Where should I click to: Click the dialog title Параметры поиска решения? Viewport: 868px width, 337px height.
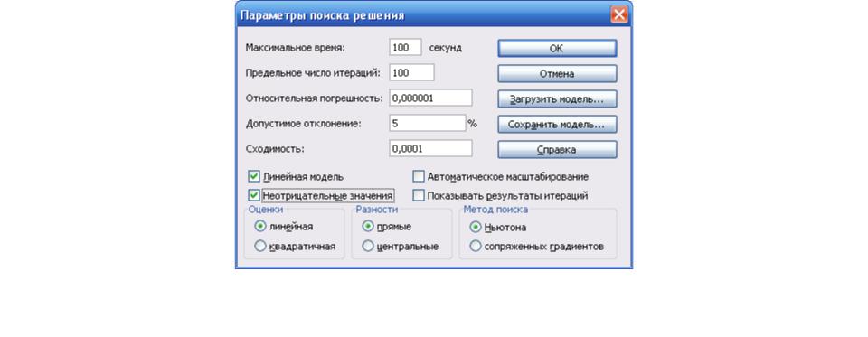click(x=322, y=15)
